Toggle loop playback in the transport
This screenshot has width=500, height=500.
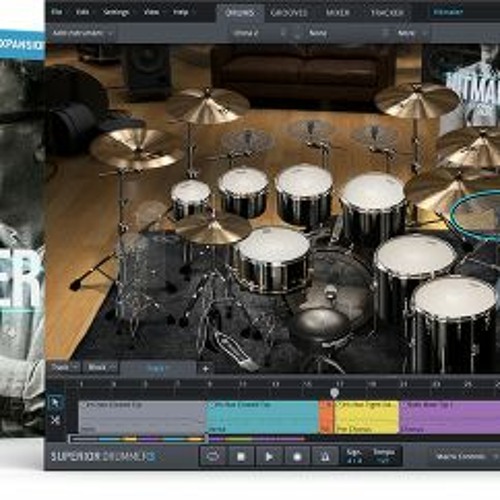(x=213, y=456)
